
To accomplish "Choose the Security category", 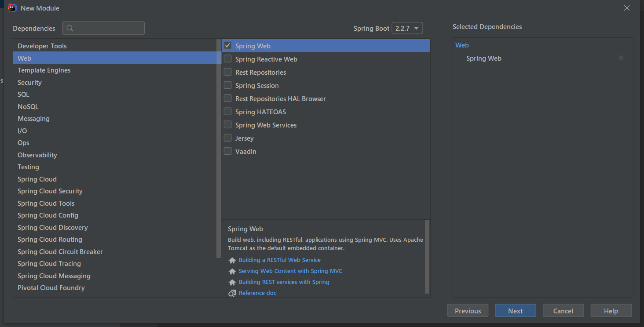I will [115, 82].
